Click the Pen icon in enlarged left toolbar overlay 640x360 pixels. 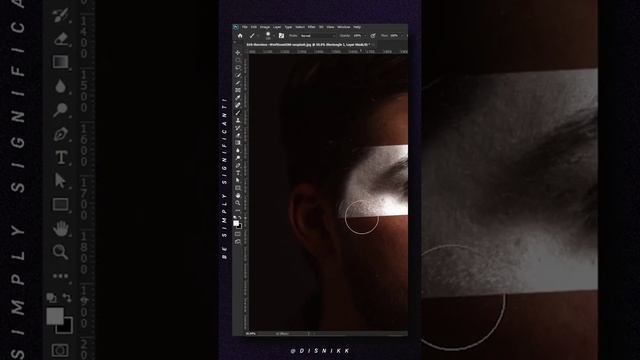[x=60, y=133]
